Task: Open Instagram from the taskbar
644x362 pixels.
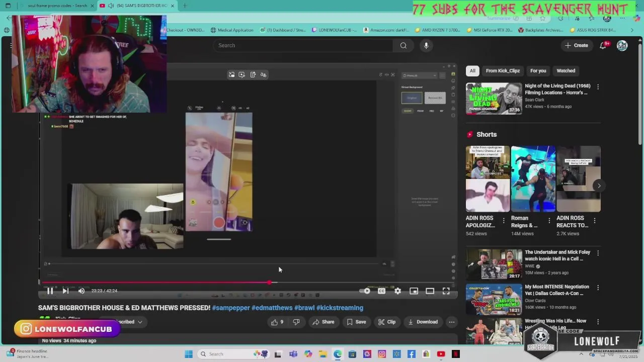Action: tap(382, 354)
